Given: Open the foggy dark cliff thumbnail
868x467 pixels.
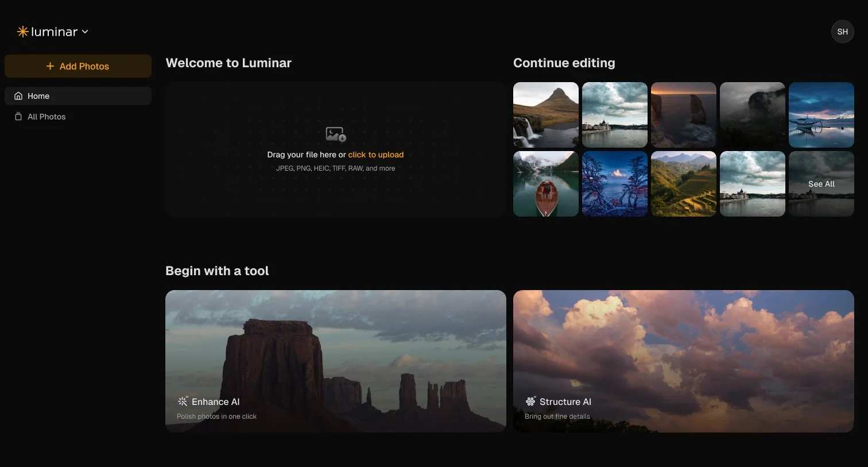Looking at the screenshot, I should point(753,115).
